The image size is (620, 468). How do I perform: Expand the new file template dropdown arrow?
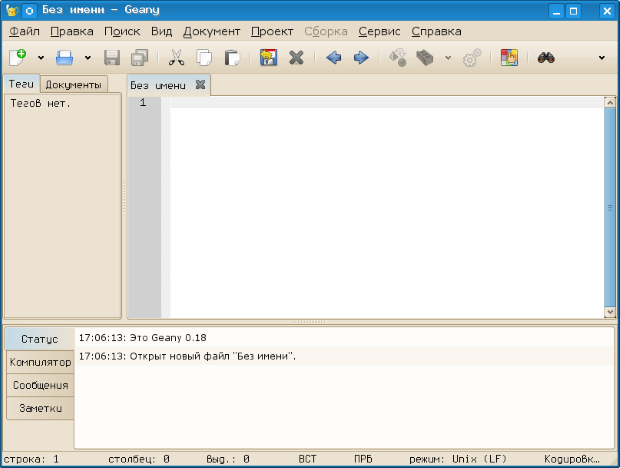tap(41, 58)
